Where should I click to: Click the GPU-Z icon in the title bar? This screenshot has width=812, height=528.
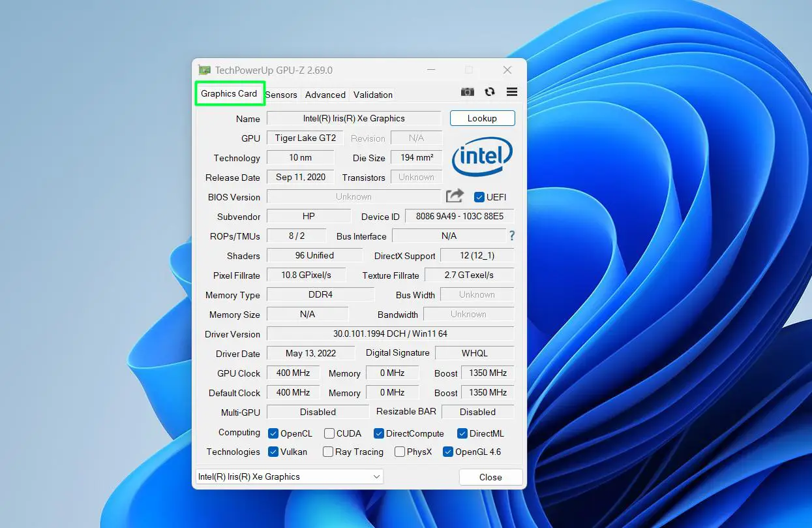click(x=204, y=70)
